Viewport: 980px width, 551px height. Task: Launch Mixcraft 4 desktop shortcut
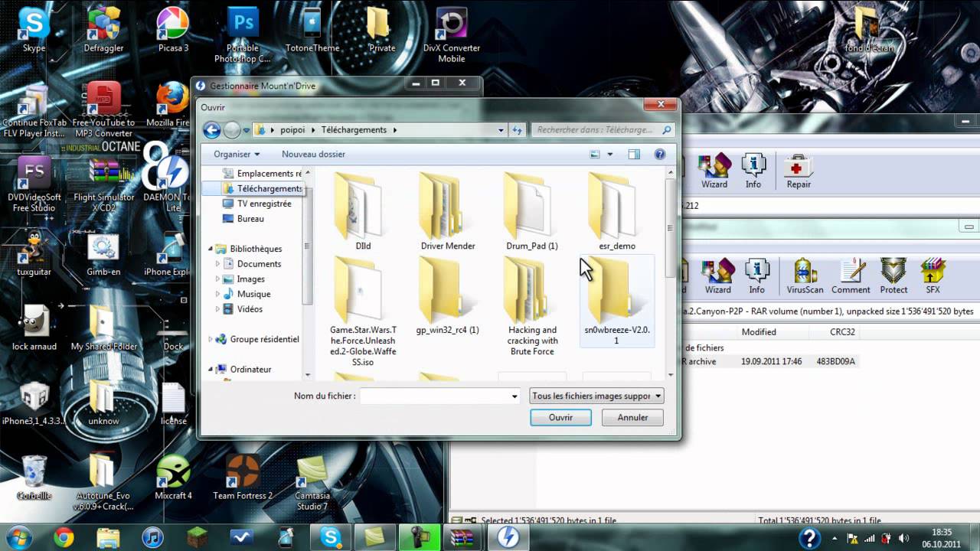point(173,477)
